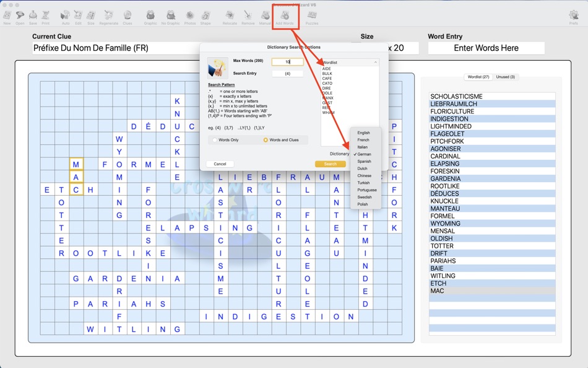Select the Auto fill tool
Viewport: 588px width, 368px height.
pos(65,15)
